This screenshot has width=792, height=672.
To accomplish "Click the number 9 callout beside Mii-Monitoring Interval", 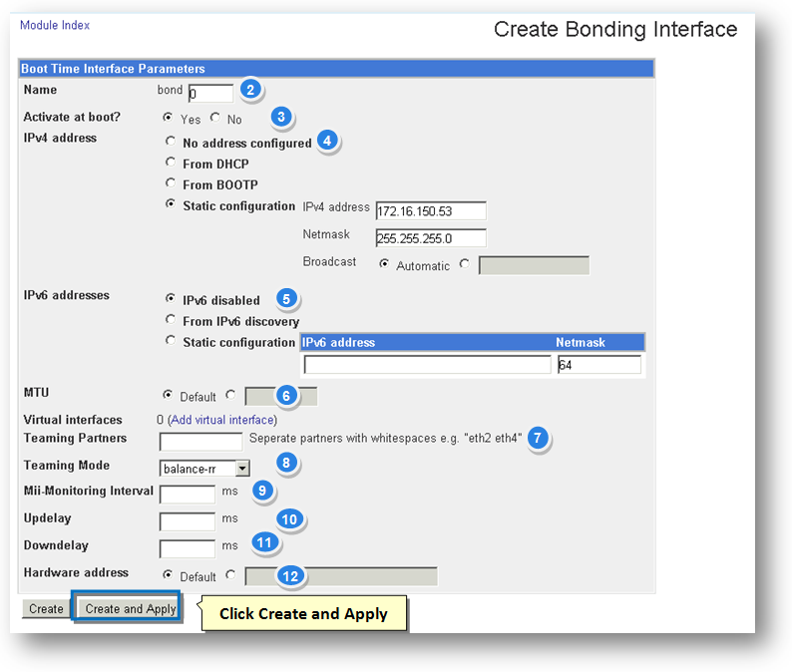I will (262, 491).
